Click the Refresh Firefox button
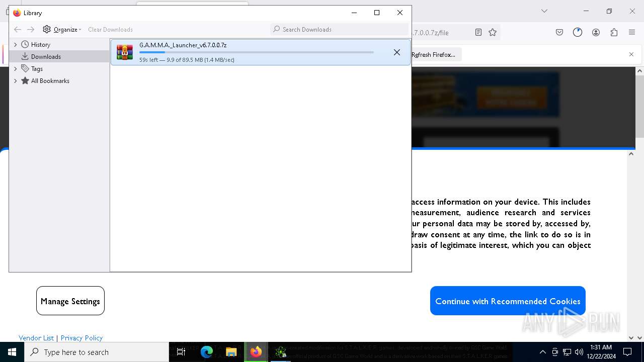The width and height of the screenshot is (644, 362). [434, 54]
